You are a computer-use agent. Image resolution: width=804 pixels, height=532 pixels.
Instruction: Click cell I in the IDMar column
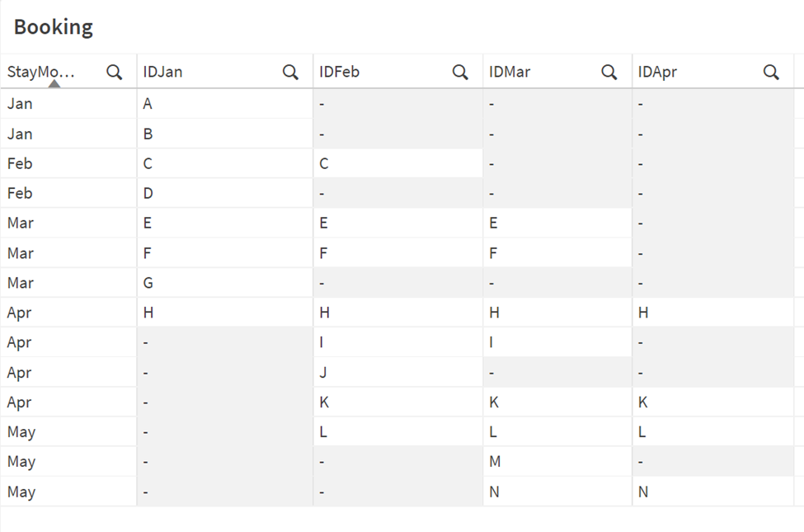click(x=491, y=342)
